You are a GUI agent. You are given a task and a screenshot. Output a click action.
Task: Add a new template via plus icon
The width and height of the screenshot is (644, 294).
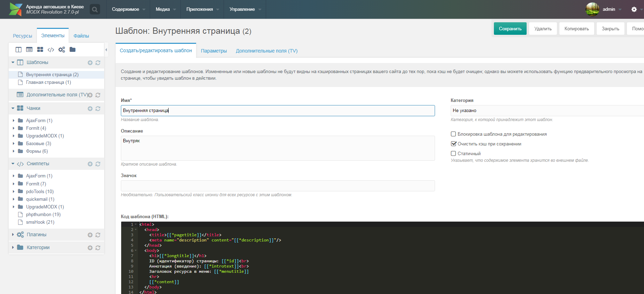[90, 63]
